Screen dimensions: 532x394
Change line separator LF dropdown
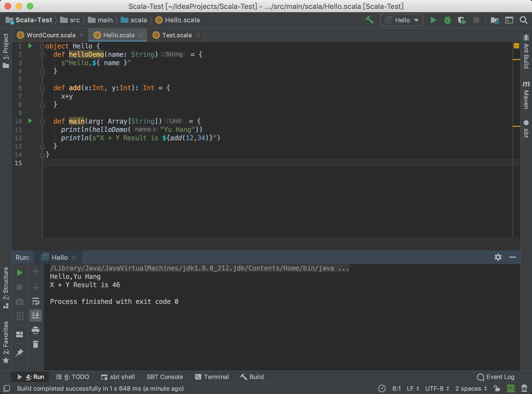413,388
